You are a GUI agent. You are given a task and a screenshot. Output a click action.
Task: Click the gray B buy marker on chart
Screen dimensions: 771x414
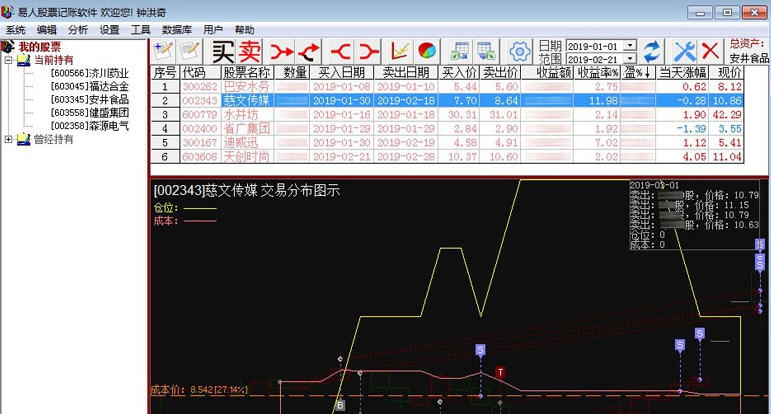pos(340,406)
